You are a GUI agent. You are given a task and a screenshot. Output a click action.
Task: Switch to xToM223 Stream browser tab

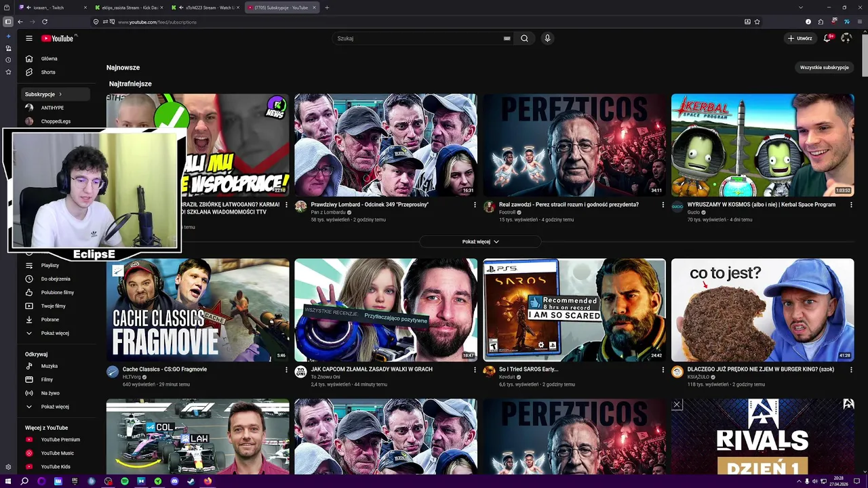205,7
